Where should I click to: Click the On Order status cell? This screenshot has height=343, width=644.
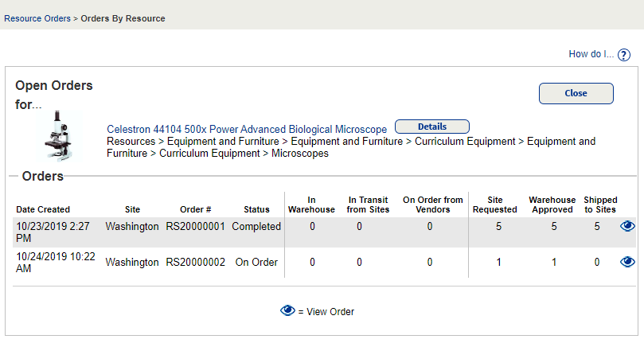[256, 262]
